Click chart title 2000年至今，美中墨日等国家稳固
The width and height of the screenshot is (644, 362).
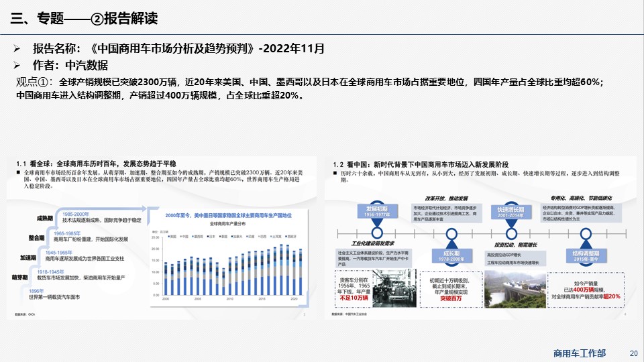[228, 215]
